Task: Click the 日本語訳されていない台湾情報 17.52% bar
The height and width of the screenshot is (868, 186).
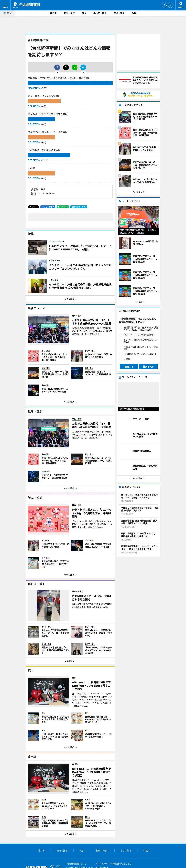Action: click(49, 155)
